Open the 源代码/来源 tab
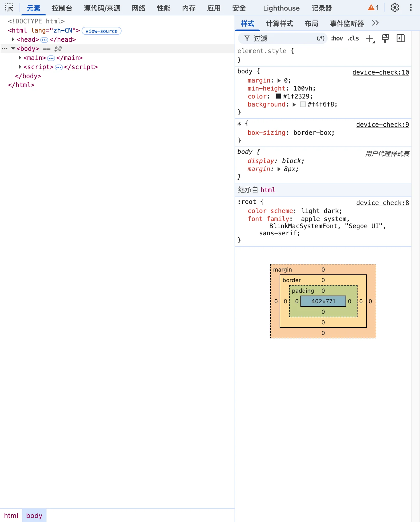The image size is (420, 522). (102, 8)
